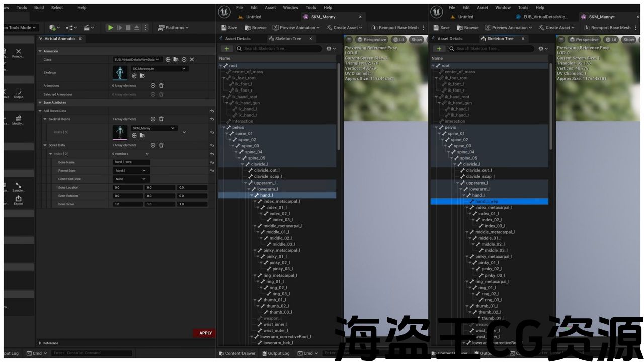This screenshot has width=644, height=362.
Task: Open the Build menu
Action: click(39, 8)
